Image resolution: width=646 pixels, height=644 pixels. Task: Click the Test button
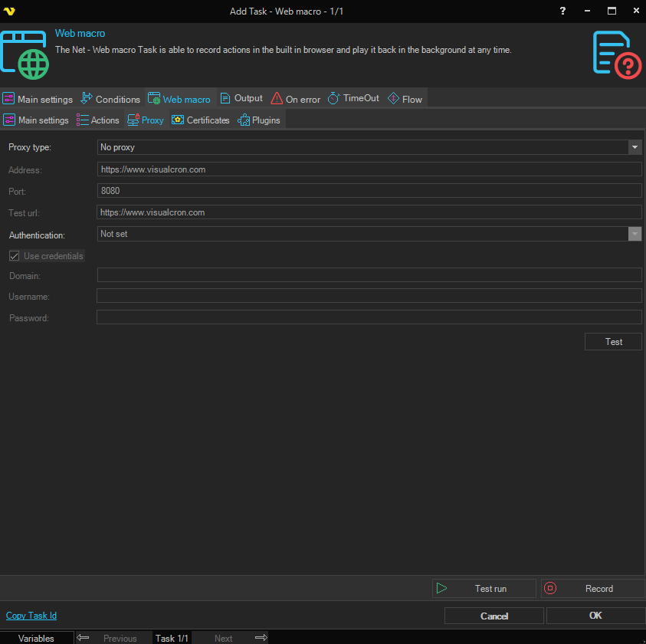click(x=613, y=342)
